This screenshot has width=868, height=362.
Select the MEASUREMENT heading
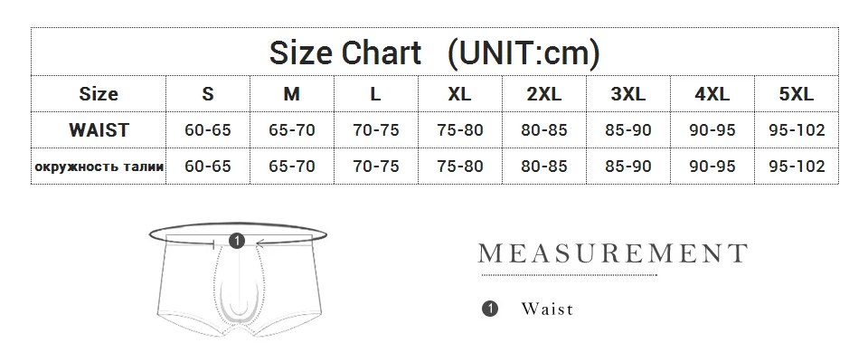[613, 252]
